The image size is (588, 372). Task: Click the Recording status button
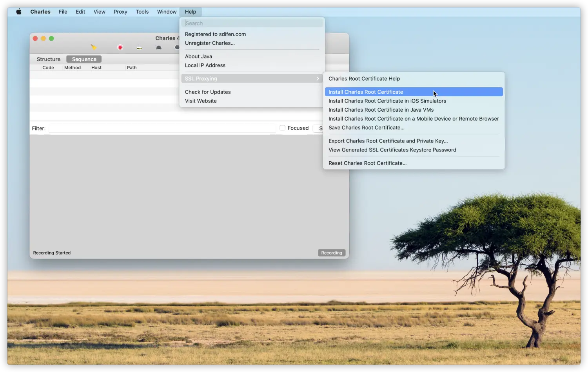332,253
